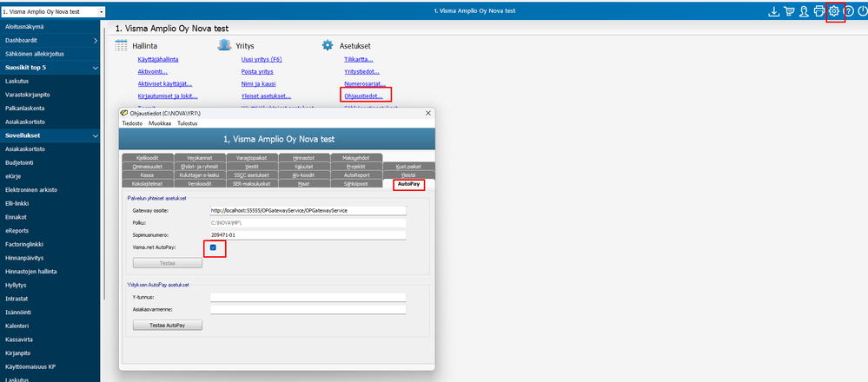This screenshot has height=382, width=868.
Task: Switch to the Hinnastot tab
Action: (x=304, y=157)
